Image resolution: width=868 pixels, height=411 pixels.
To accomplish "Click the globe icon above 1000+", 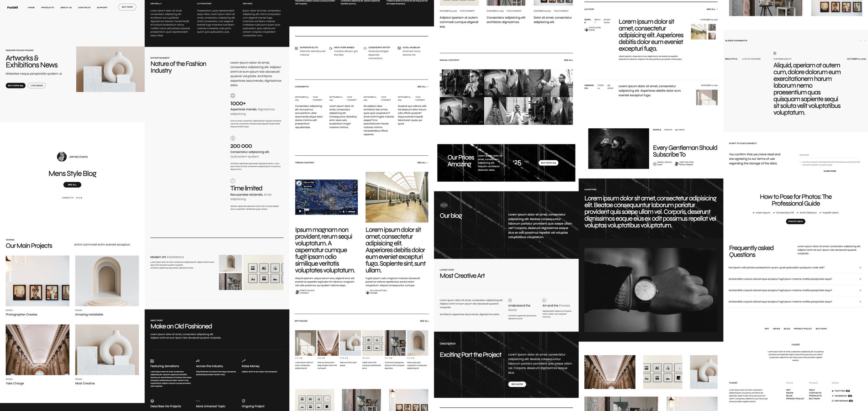I will (233, 96).
